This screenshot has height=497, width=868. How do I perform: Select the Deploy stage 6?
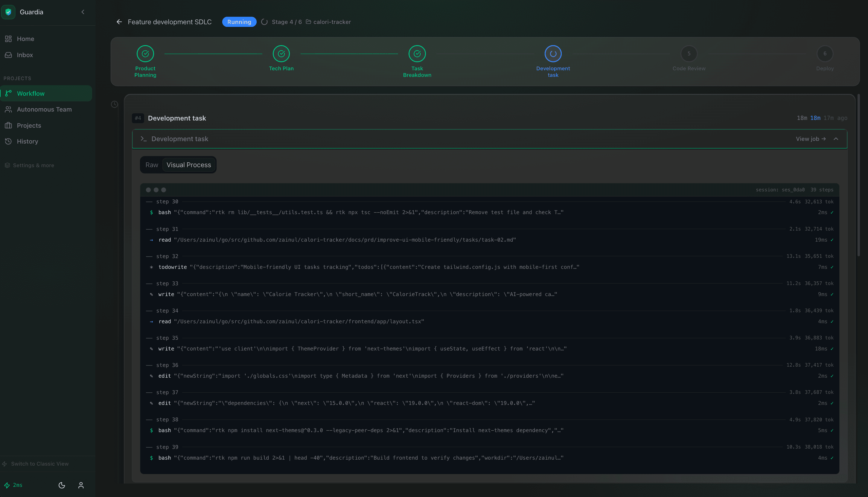click(x=825, y=58)
